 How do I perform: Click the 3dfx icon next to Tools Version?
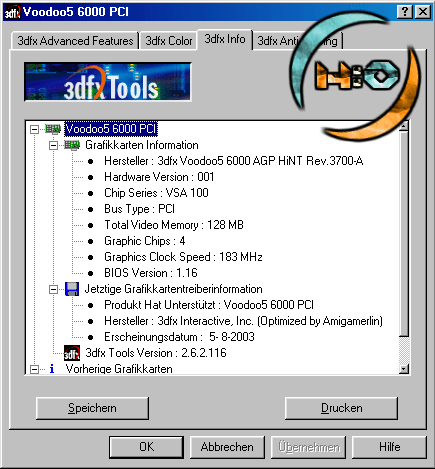pos(72,353)
